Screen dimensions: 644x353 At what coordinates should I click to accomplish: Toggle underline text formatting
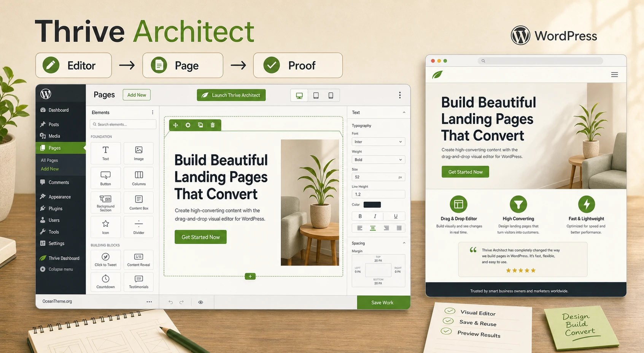point(396,216)
